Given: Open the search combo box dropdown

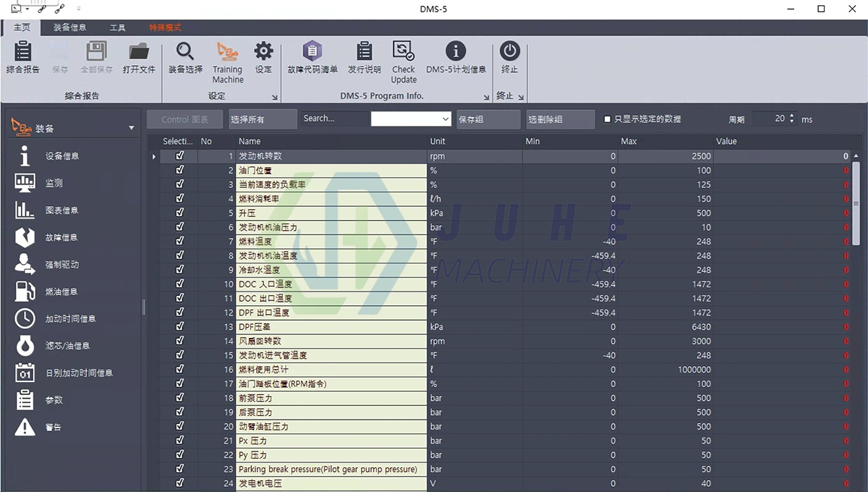Looking at the screenshot, I should click(446, 118).
